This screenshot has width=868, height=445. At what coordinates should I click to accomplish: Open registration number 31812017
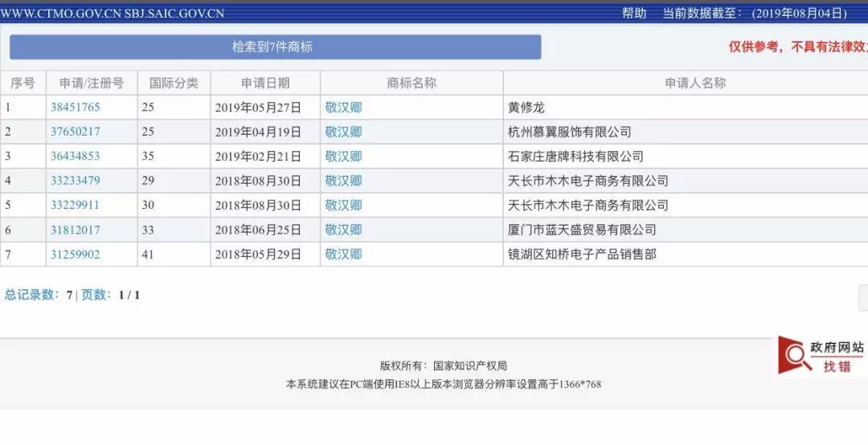pyautogui.click(x=76, y=230)
